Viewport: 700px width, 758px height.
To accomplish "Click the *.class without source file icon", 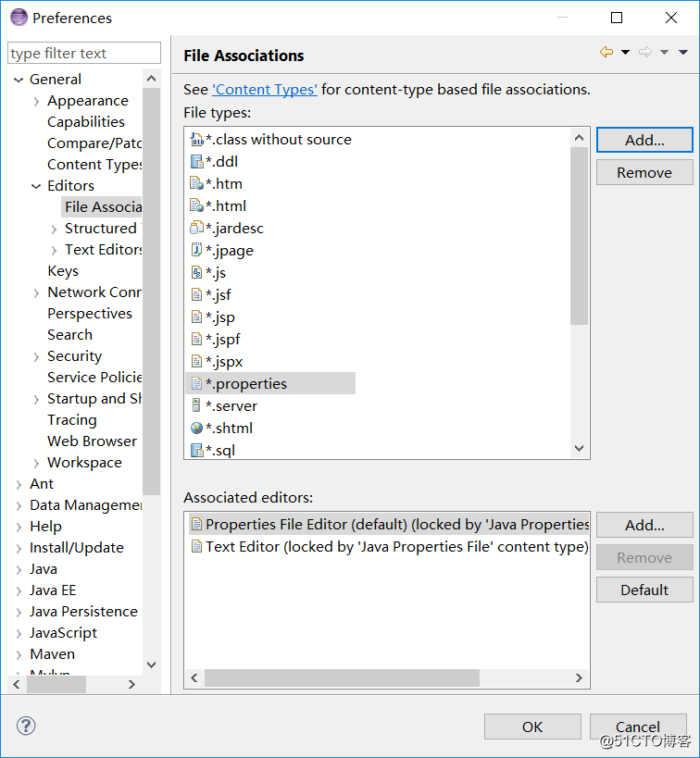I will pyautogui.click(x=196, y=140).
